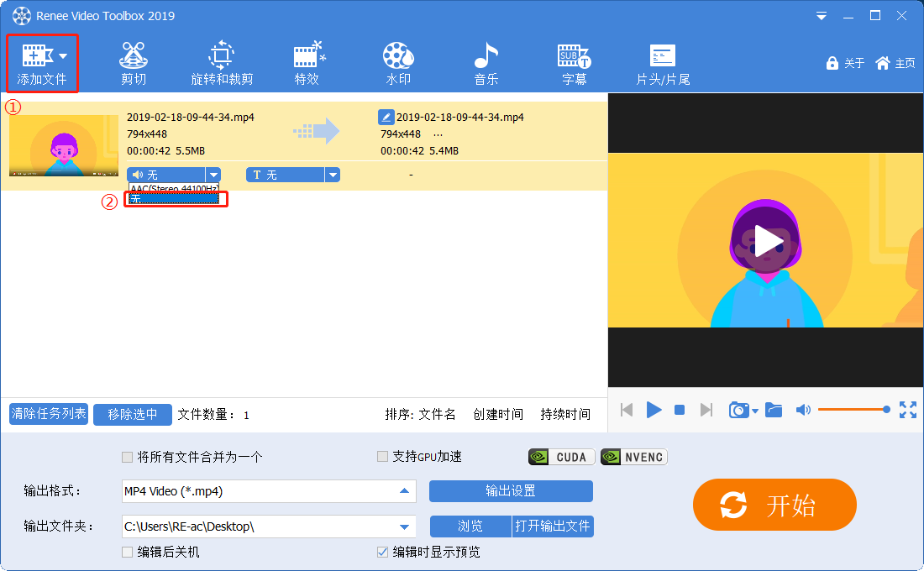Viewport: 924px width, 571px height.
Task: Click the NVENC badge
Action: coord(634,457)
